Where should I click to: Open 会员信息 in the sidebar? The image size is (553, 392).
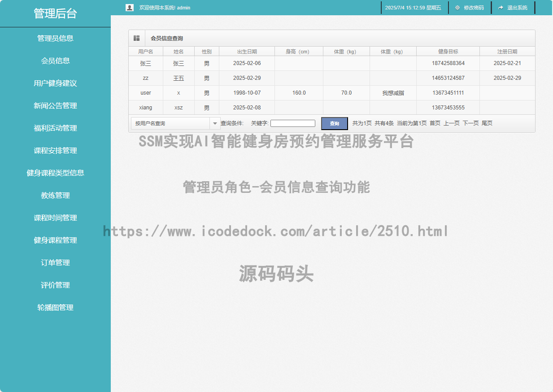(55, 61)
